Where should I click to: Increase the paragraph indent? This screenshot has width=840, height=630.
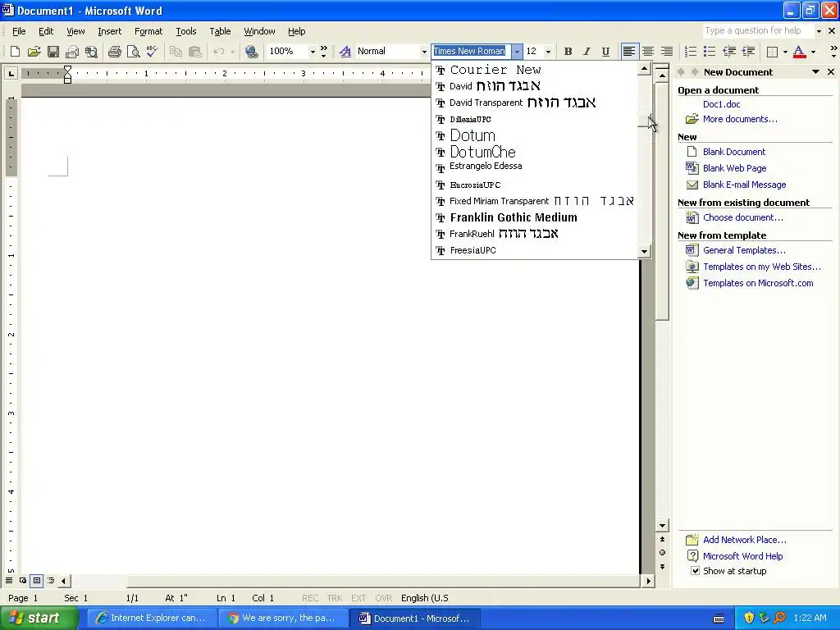[x=748, y=52]
